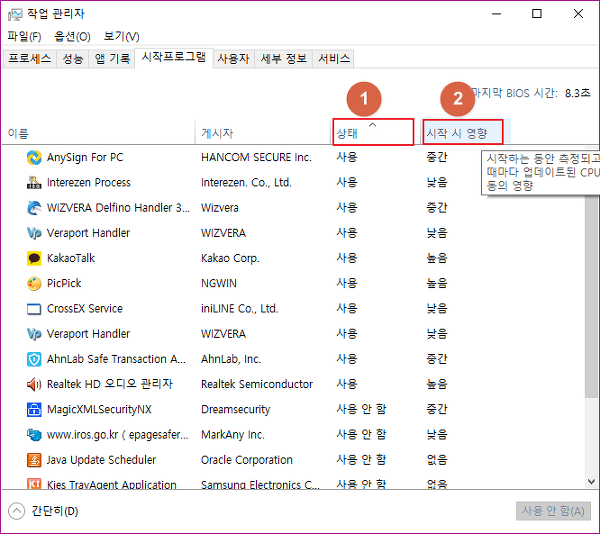Viewport: 600px width, 534px height.
Task: Switch to the 사용자 tab
Action: [x=233, y=59]
